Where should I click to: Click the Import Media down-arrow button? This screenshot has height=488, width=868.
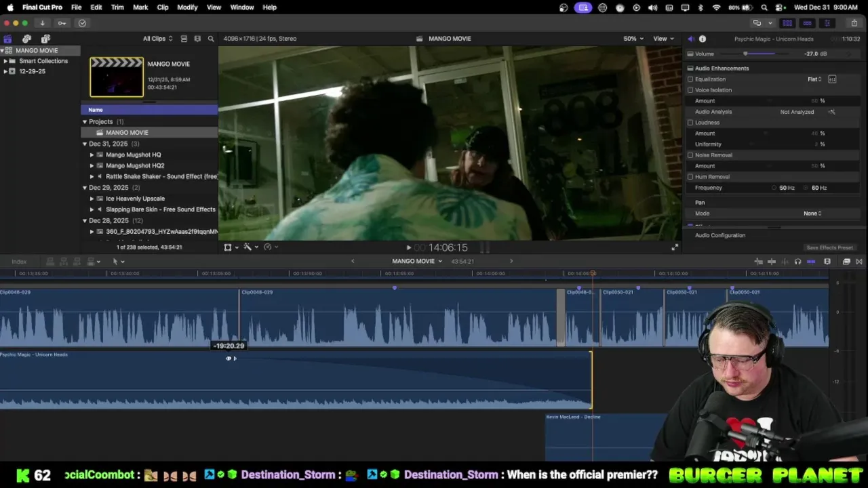point(42,23)
